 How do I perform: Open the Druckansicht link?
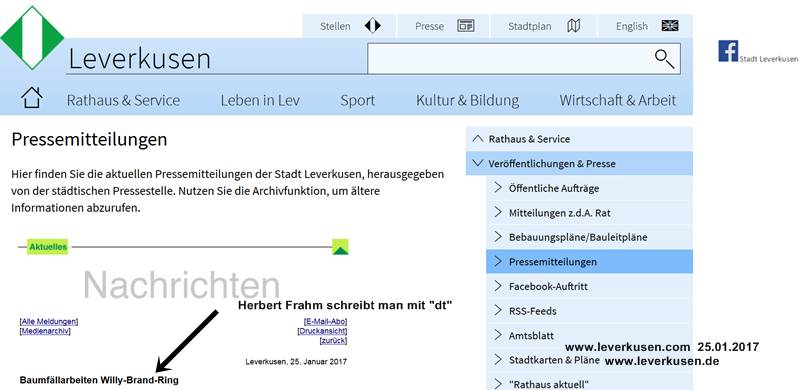[322, 331]
